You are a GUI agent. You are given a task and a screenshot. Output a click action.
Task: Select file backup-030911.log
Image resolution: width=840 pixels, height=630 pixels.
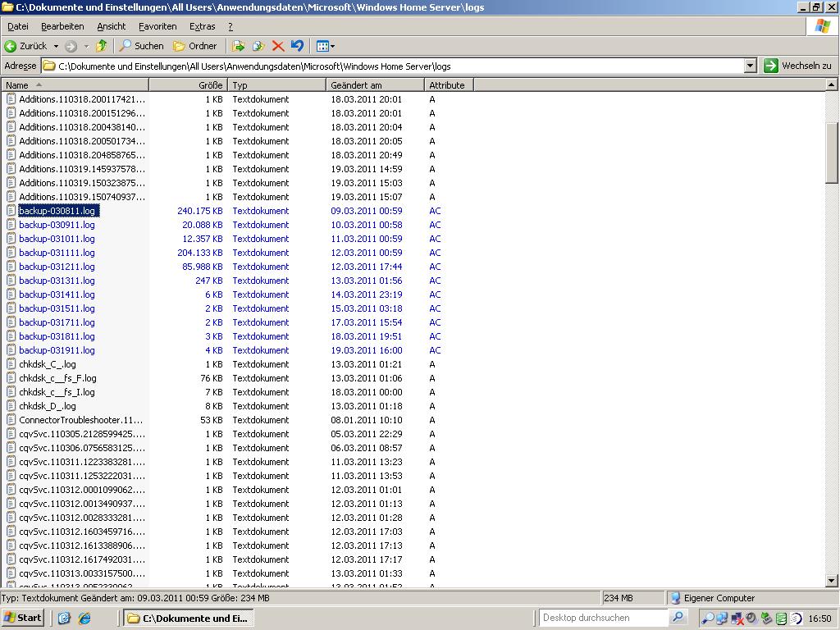pyautogui.click(x=57, y=225)
